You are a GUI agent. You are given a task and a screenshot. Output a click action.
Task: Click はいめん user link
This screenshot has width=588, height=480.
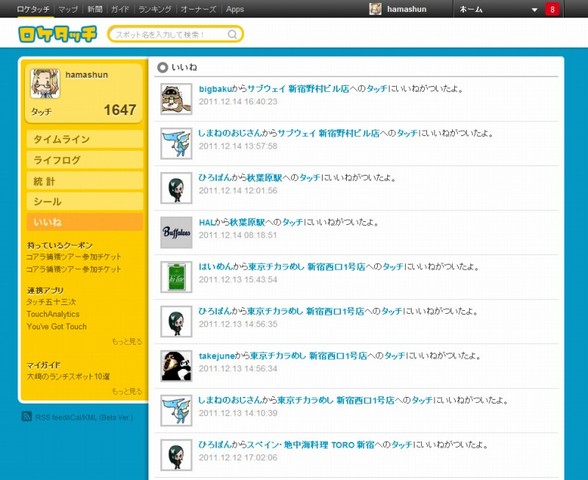[215, 267]
